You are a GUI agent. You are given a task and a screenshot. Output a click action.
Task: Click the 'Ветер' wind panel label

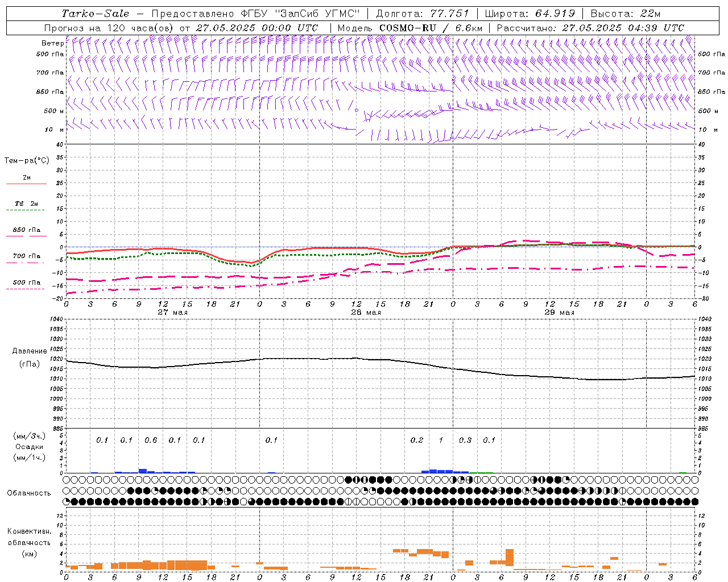(53, 43)
